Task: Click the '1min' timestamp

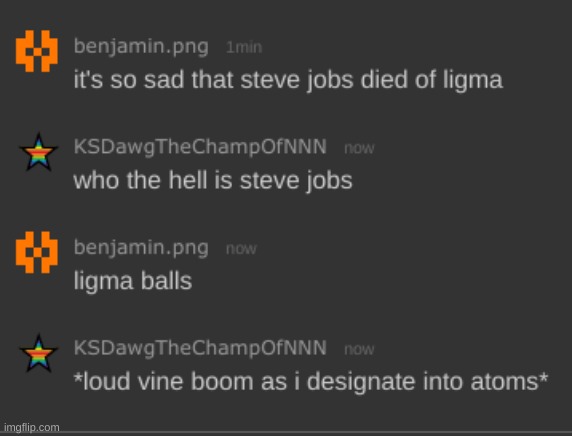Action: 244,47
